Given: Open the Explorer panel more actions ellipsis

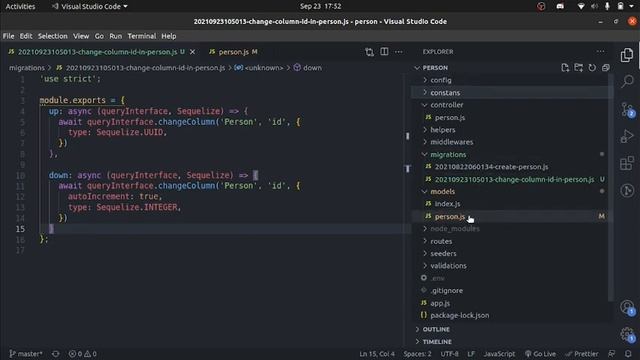Looking at the screenshot, I should [600, 51].
